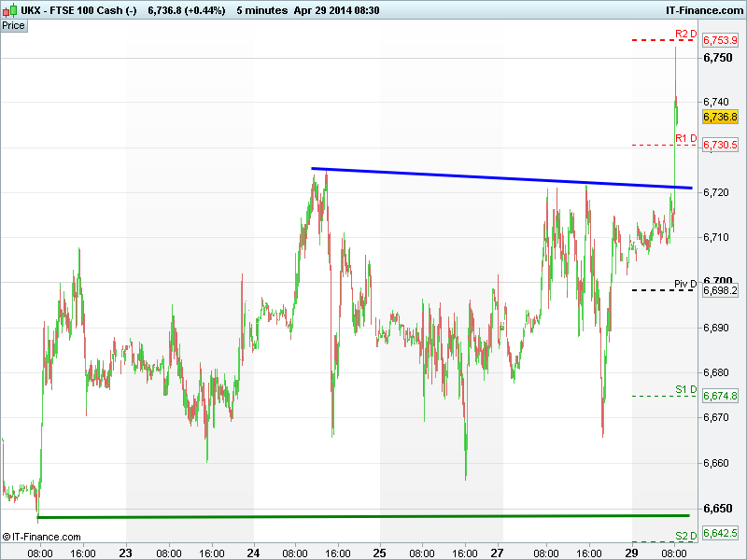Click the Piv D pivot label

tap(685, 283)
